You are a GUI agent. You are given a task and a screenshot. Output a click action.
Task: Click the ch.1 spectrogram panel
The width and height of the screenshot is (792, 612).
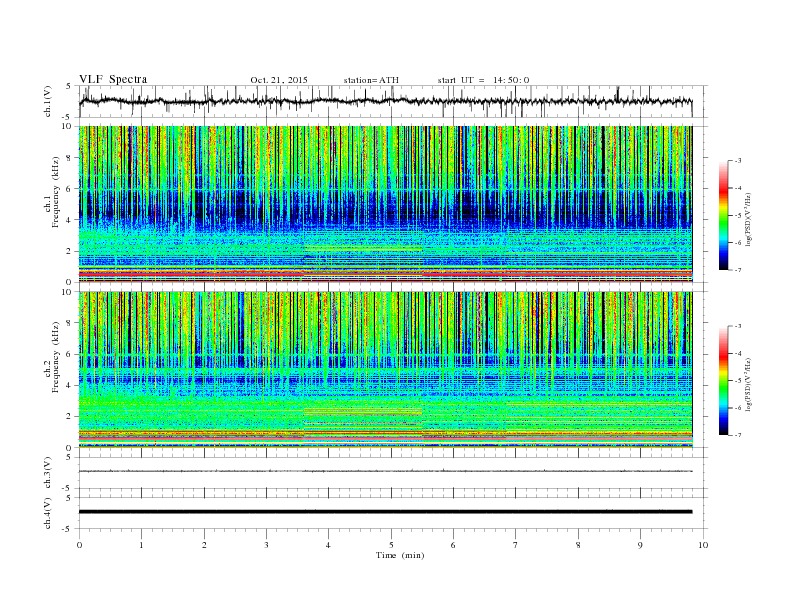click(x=385, y=204)
